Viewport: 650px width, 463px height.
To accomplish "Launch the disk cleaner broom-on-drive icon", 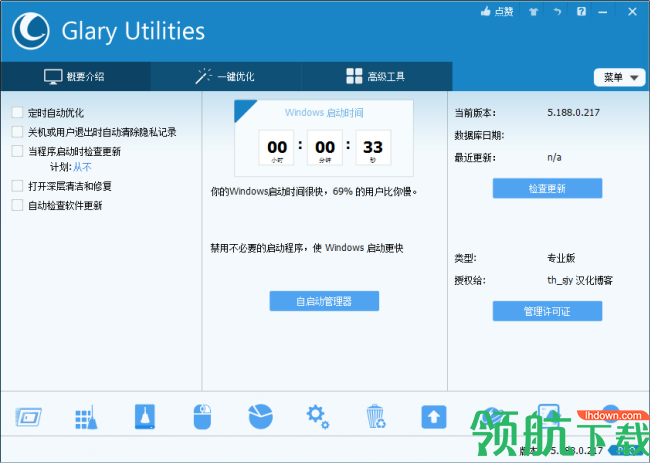I will click(x=145, y=417).
